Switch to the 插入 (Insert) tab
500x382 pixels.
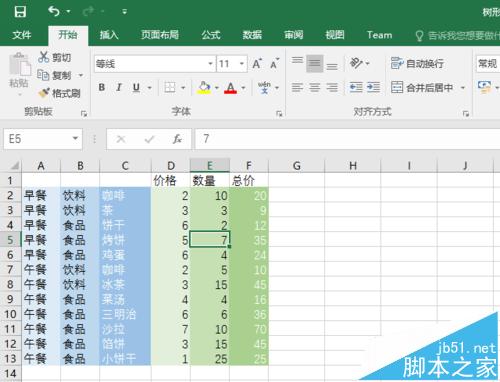[x=109, y=35]
